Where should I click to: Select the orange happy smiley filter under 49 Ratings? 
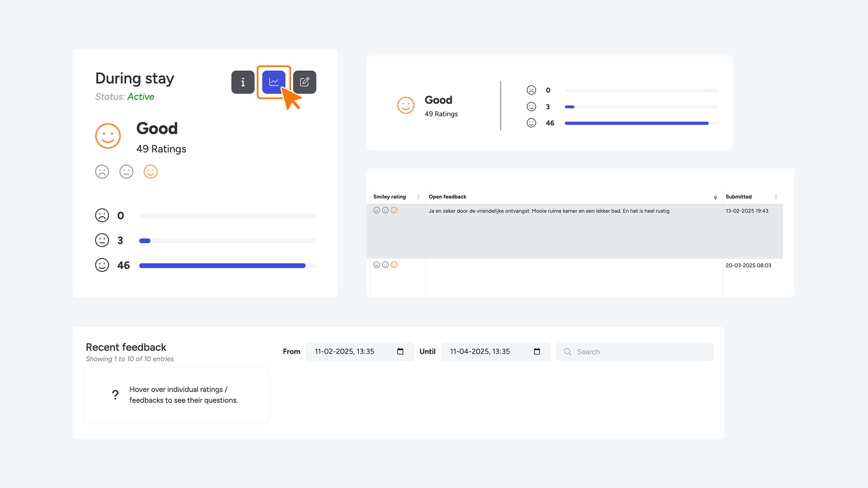point(150,172)
